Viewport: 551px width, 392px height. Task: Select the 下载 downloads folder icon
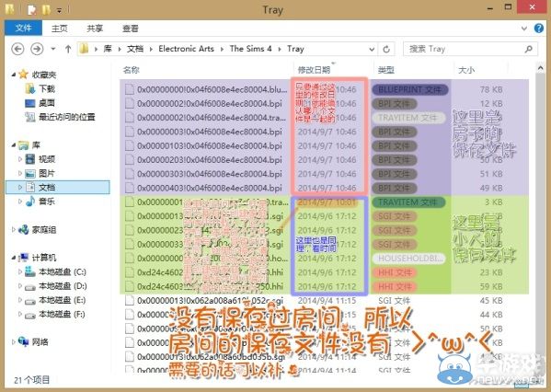tap(30, 89)
